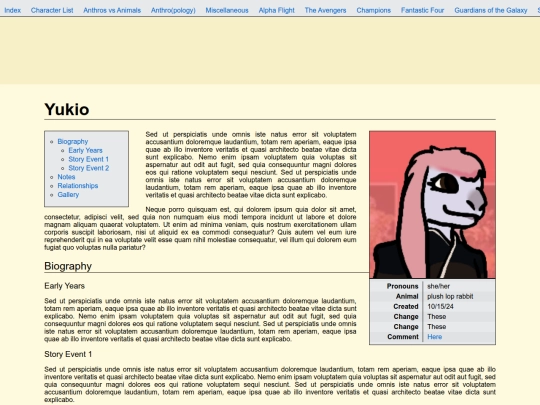
Task: Open Gallery from the contents list
Action: pos(68,195)
